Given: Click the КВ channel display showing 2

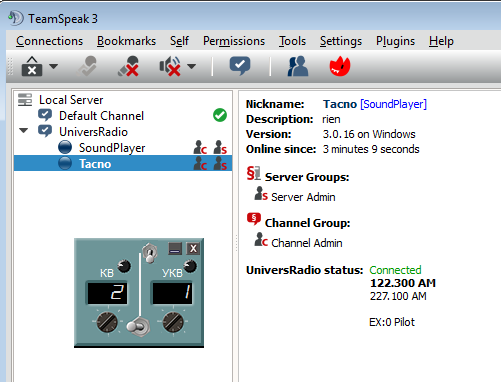Looking at the screenshot, I should point(107,293).
